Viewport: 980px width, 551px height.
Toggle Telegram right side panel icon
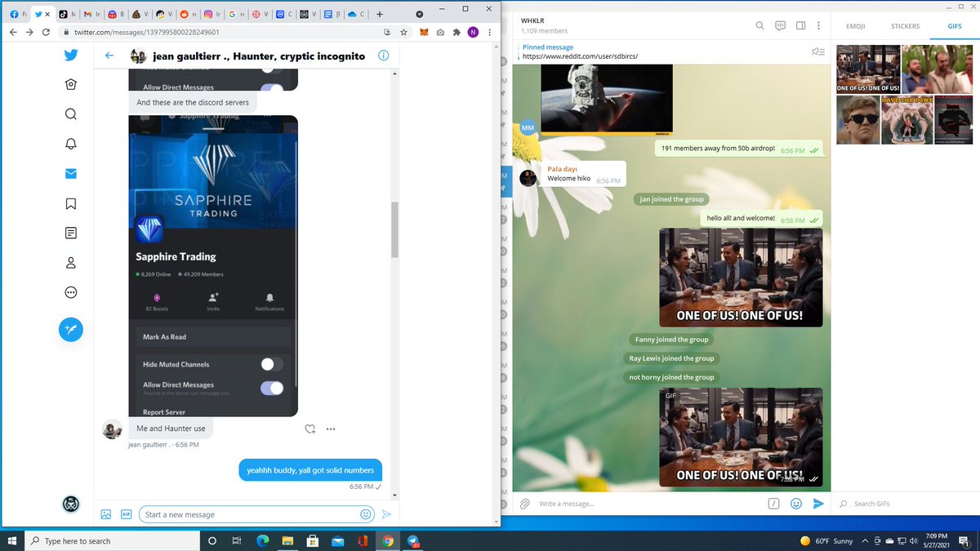(801, 26)
